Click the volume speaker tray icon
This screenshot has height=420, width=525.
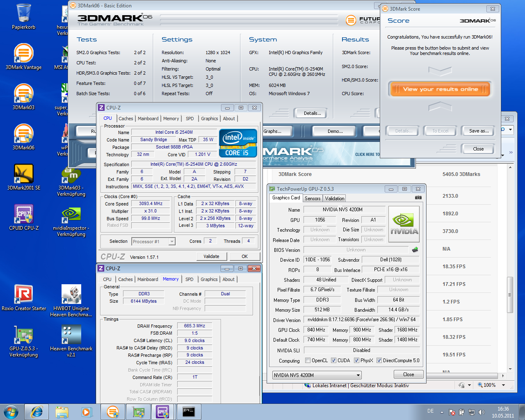point(482,412)
